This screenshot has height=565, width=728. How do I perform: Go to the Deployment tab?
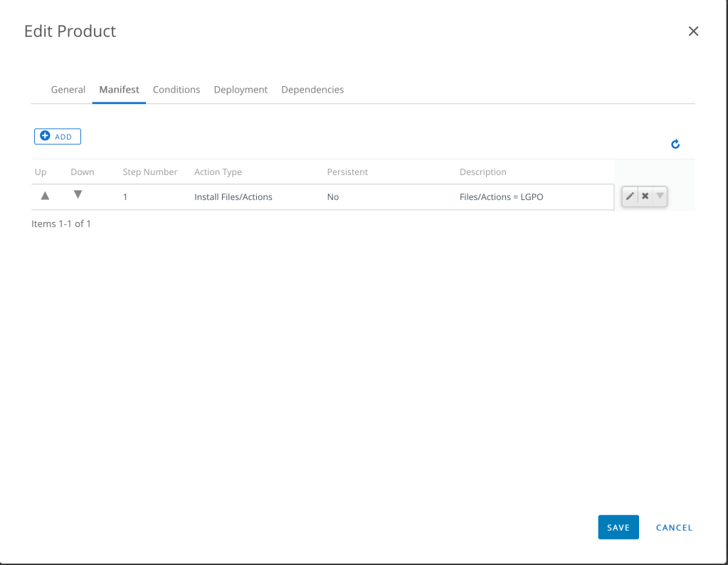pyautogui.click(x=241, y=90)
